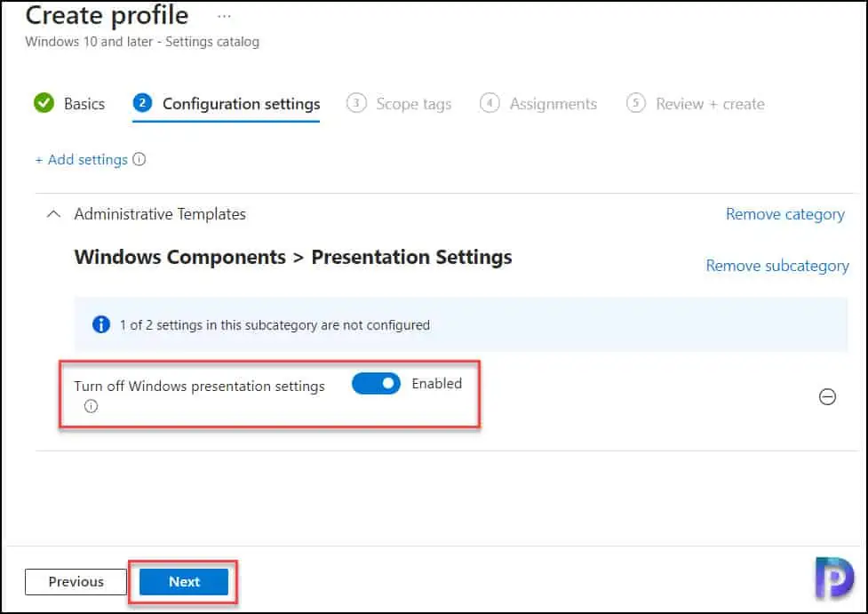Open the Assignments step
Viewport: 868px width, 614px height.
click(x=538, y=104)
